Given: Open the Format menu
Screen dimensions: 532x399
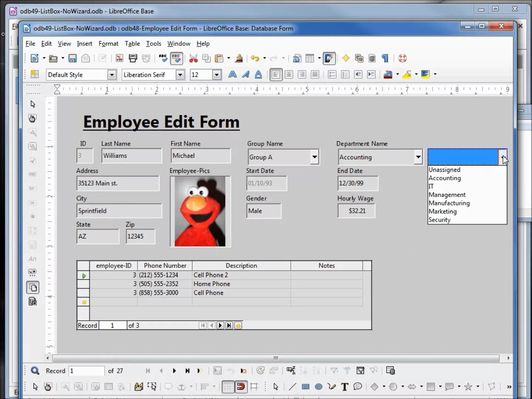Looking at the screenshot, I should [x=108, y=43].
